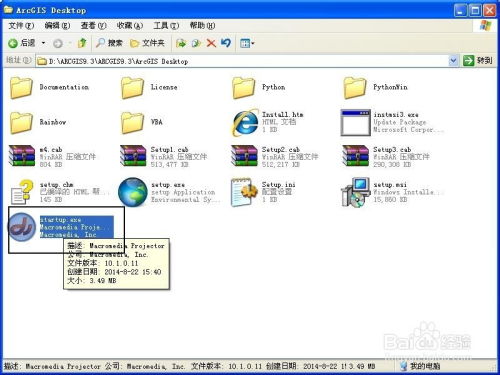Click the blue Undo arrow icon

click(x=226, y=43)
